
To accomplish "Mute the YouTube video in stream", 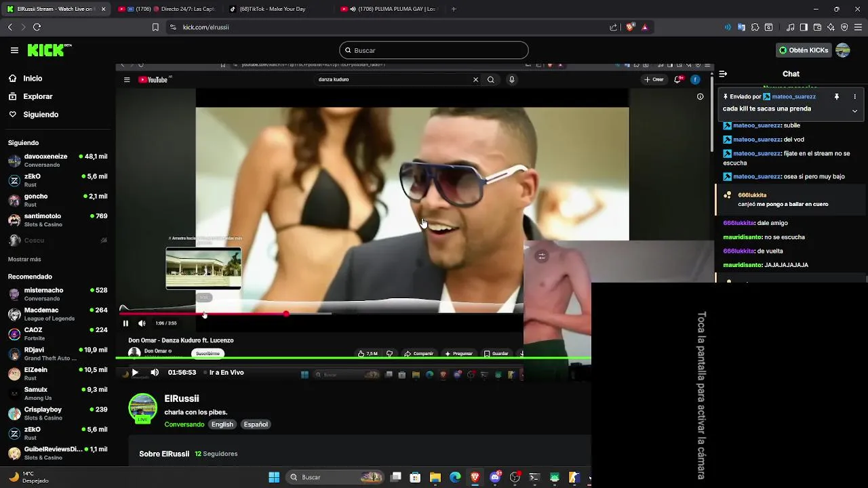I will (x=142, y=323).
